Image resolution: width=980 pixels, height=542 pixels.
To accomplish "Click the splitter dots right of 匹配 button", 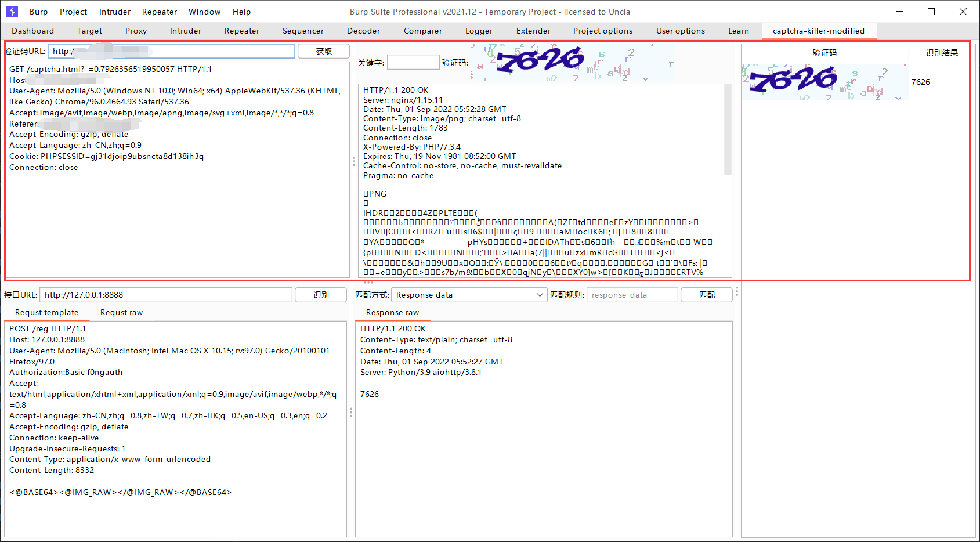I will pyautogui.click(x=737, y=291).
